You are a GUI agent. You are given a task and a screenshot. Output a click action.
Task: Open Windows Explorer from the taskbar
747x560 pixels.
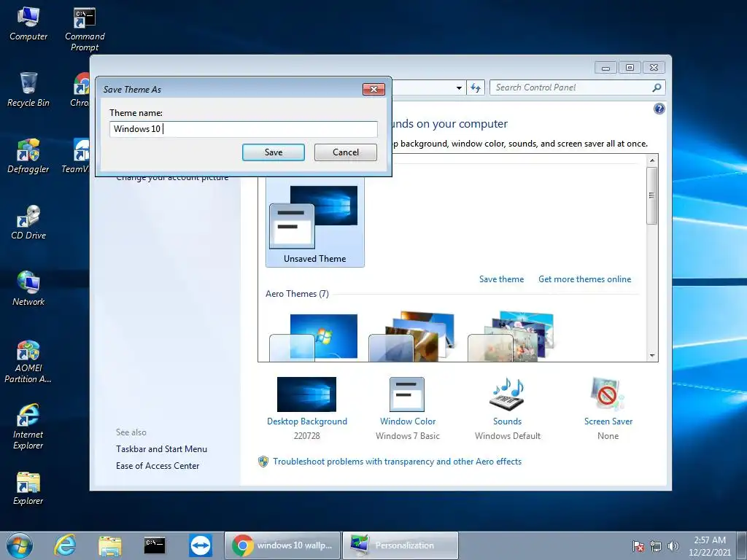click(x=110, y=545)
